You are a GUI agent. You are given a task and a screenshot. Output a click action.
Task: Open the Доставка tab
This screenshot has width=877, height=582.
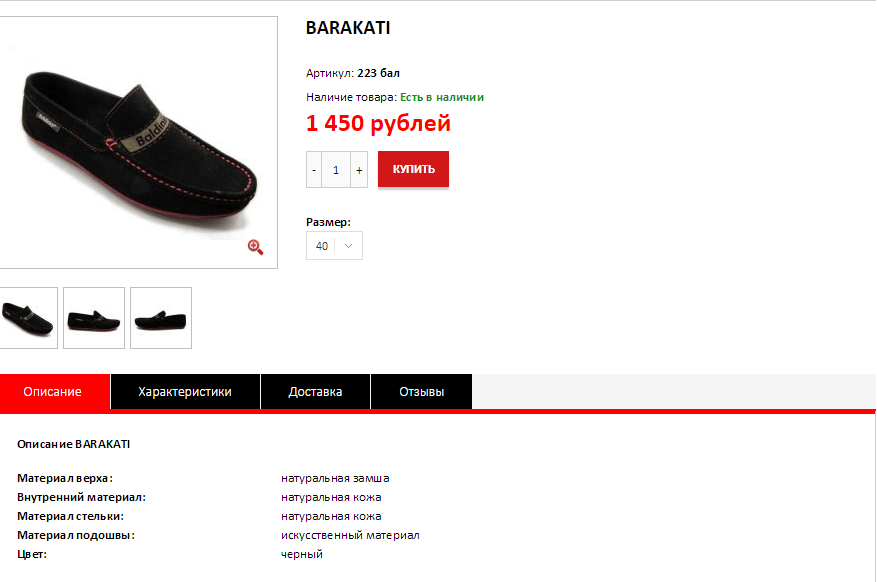coord(315,391)
